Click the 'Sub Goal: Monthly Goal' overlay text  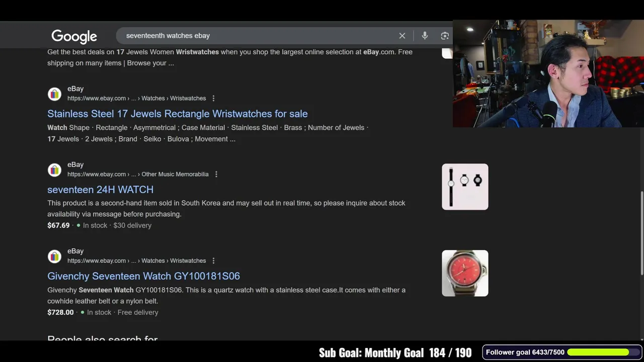click(371, 352)
